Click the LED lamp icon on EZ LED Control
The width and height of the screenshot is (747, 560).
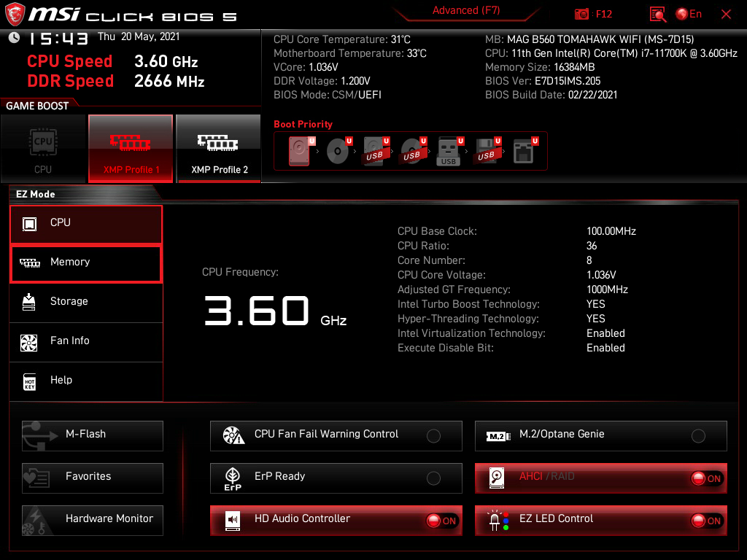[x=498, y=521]
